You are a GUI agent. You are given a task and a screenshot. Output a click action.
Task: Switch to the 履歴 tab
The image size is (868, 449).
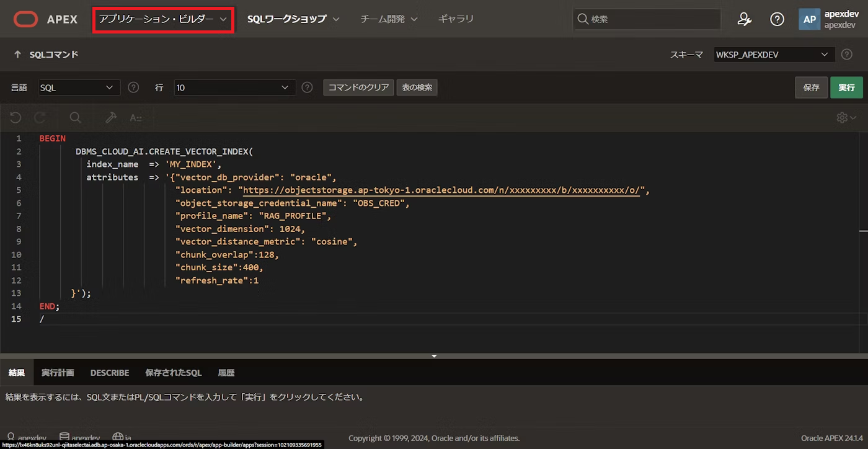click(226, 373)
